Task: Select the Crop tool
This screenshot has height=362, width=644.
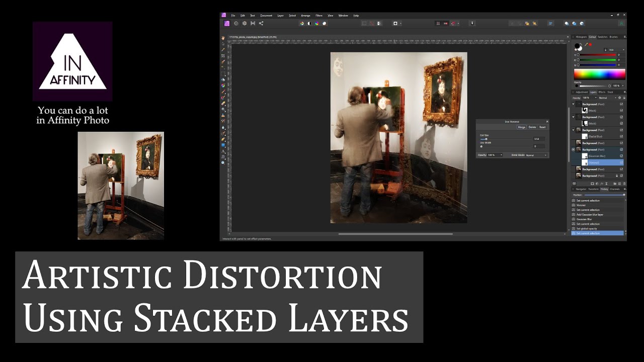Action: tap(223, 55)
